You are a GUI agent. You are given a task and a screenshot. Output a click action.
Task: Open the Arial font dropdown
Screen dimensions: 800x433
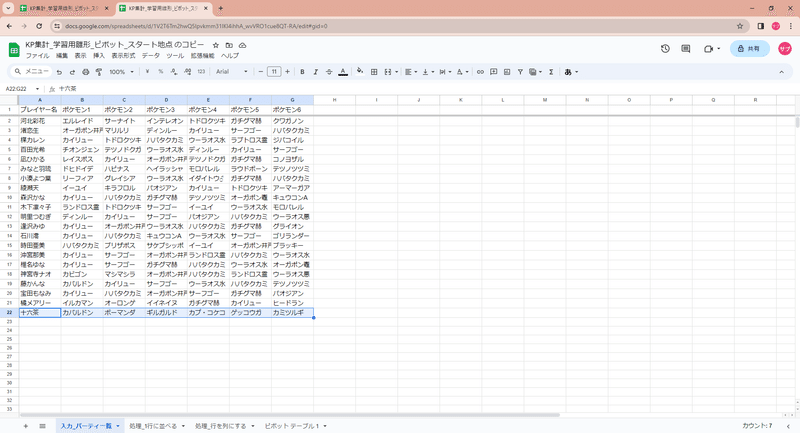coord(232,72)
